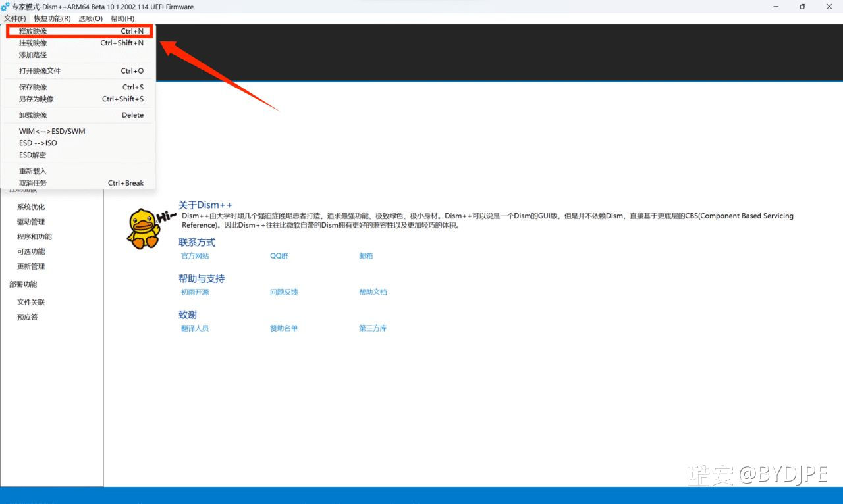
Task: Open the 选项(O) menu
Action: tap(90, 18)
